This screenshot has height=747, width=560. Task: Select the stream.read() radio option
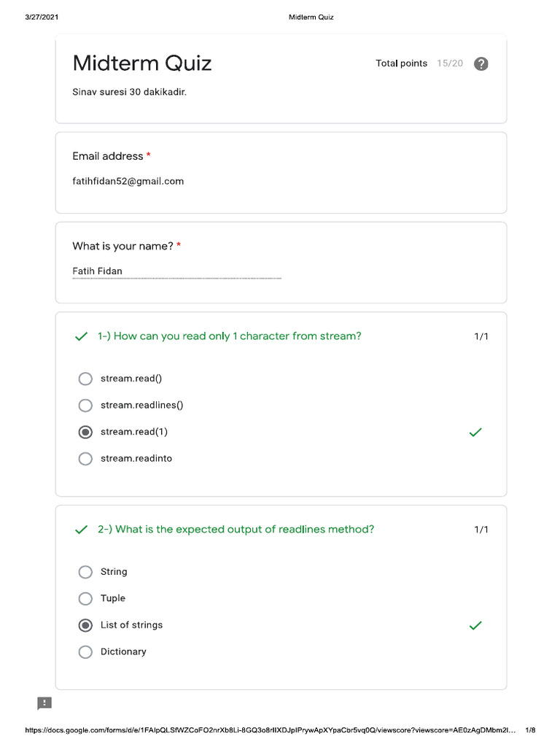(85, 379)
